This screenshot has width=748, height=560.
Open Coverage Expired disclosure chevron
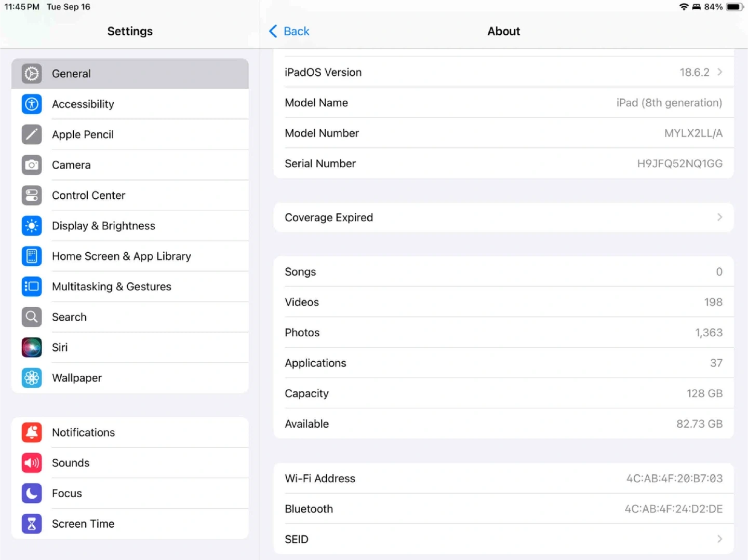(719, 217)
